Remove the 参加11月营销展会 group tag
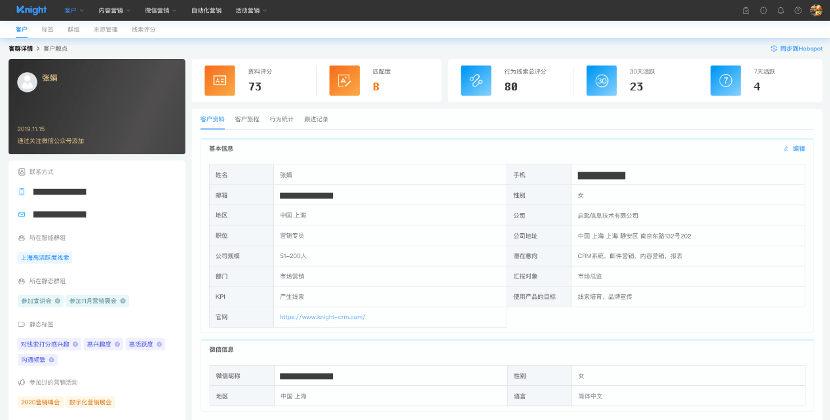This screenshot has width=830, height=420. (x=123, y=301)
